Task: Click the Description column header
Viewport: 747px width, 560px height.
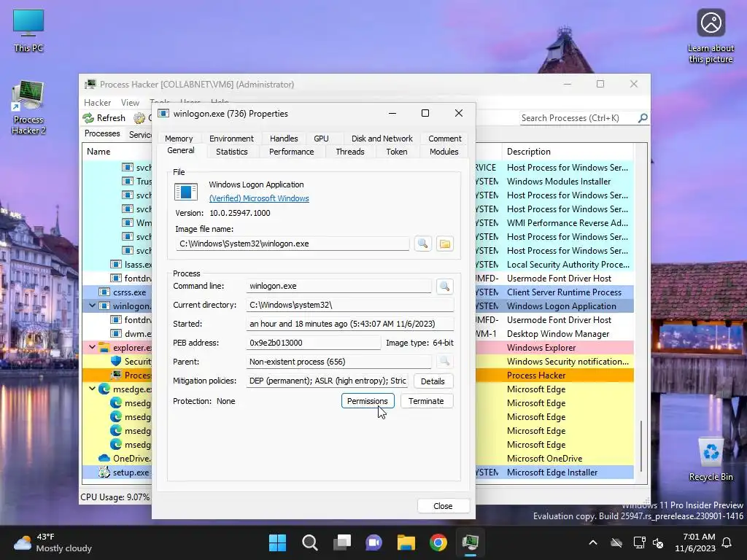Action: [567, 152]
